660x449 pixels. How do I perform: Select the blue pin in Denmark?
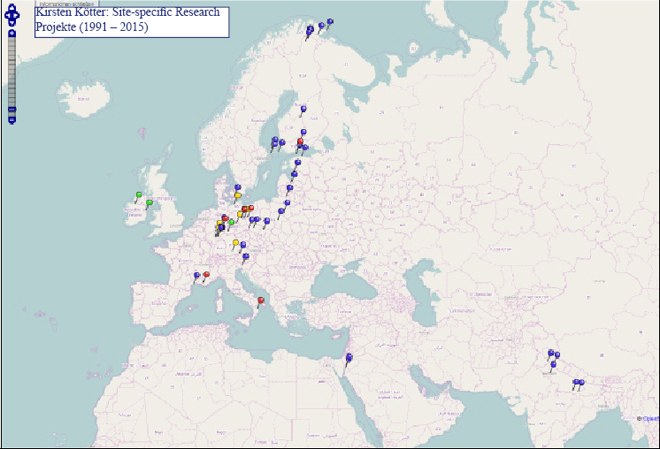[x=238, y=188]
